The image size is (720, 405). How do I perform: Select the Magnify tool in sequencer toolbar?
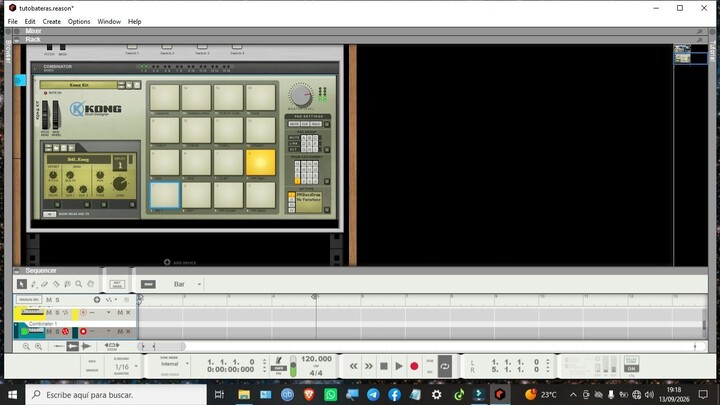(79, 284)
